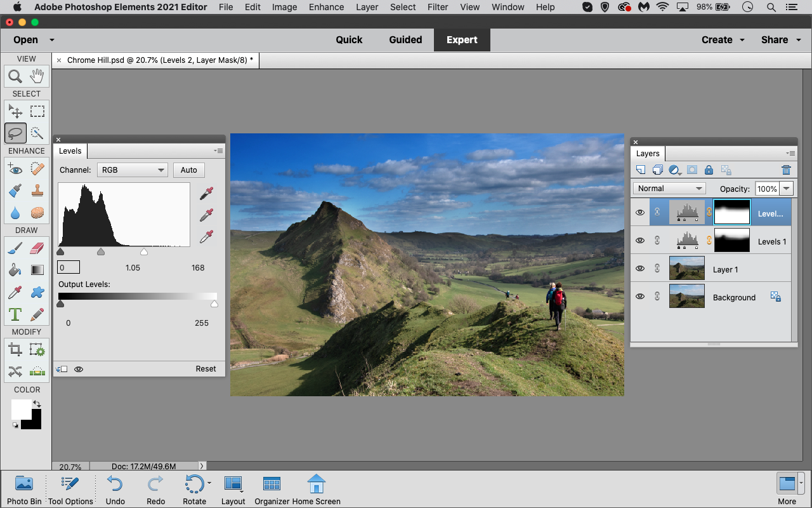Open the Enhance menu

point(327,7)
